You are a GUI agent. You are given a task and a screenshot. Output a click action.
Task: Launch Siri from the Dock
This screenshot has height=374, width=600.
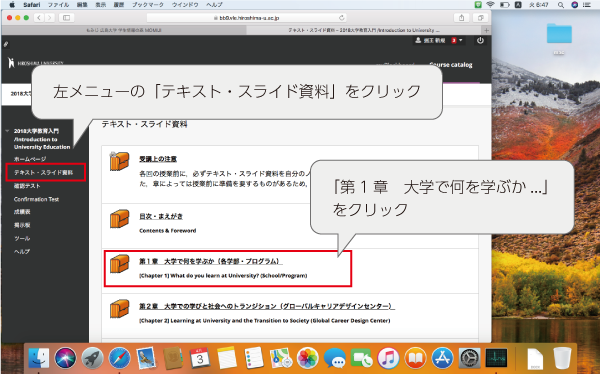[65, 358]
